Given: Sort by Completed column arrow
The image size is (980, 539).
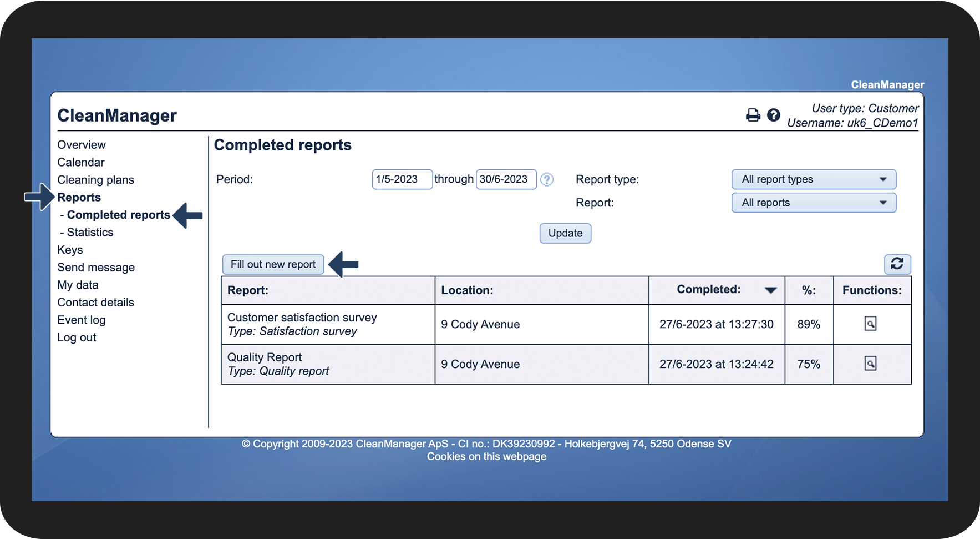Looking at the screenshot, I should [770, 290].
